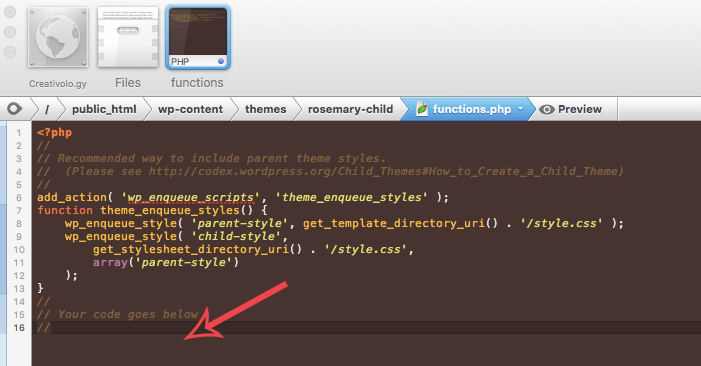Click 'theme_enqueue_styles' string on line 6
The width and height of the screenshot is (701, 366).
pyautogui.click(x=351, y=197)
